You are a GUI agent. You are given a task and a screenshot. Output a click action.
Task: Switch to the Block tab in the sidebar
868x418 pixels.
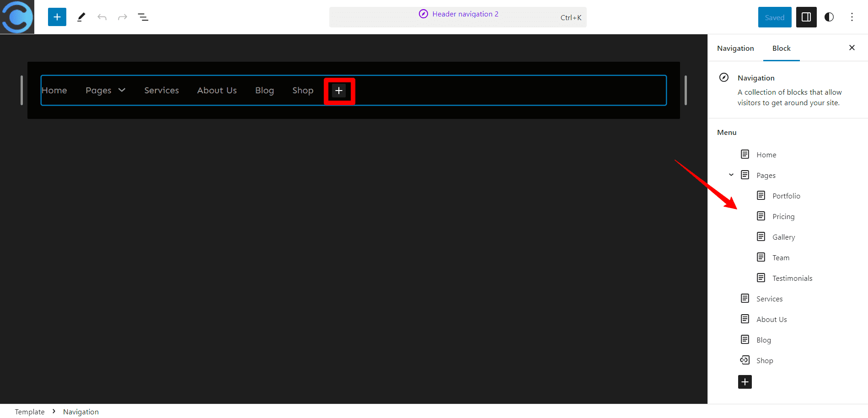click(781, 48)
